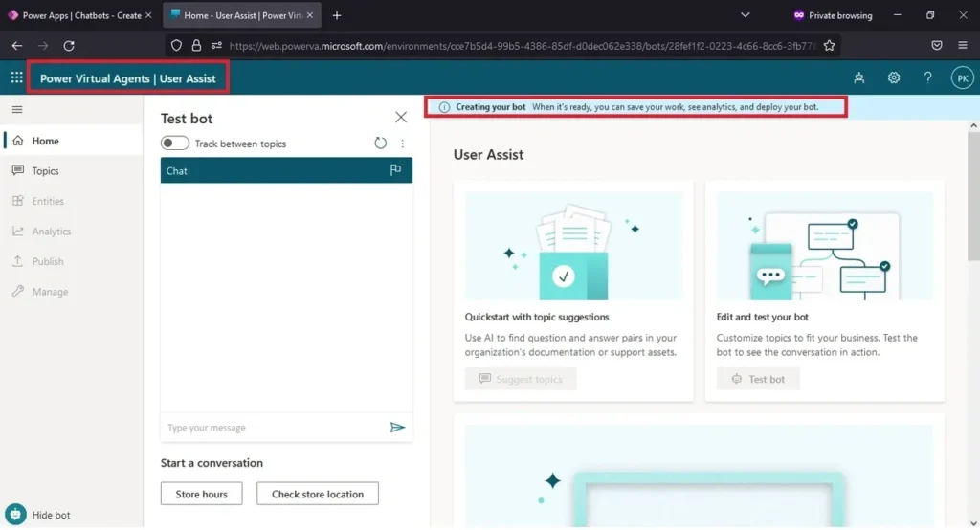The width and height of the screenshot is (980, 530).
Task: Click the info icon in Creating bot banner
Action: point(444,107)
